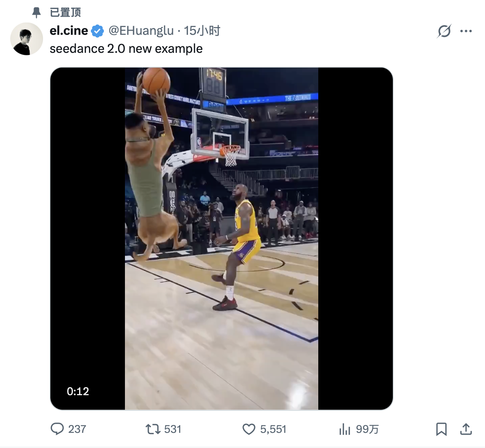Open the el.cine display name link
Image resolution: width=485 pixels, height=448 pixels.
(69, 31)
